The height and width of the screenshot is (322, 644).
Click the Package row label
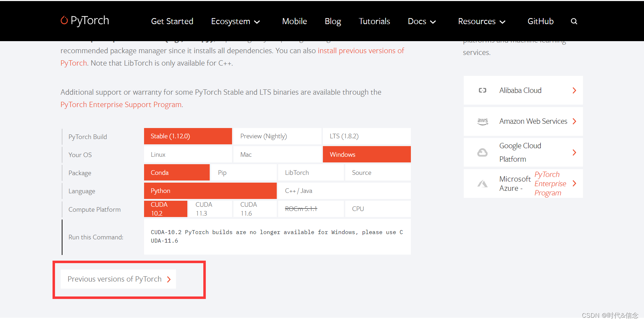(80, 173)
